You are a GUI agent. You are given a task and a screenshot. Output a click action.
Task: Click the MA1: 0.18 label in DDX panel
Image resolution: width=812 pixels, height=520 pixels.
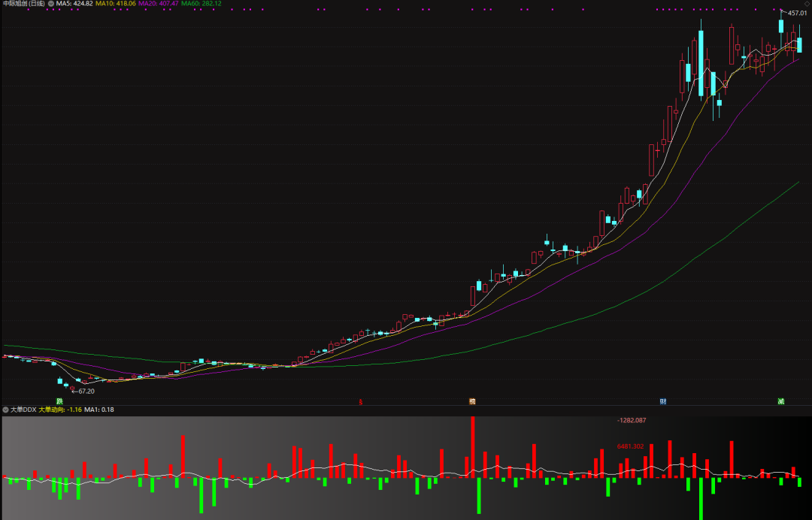(98, 410)
